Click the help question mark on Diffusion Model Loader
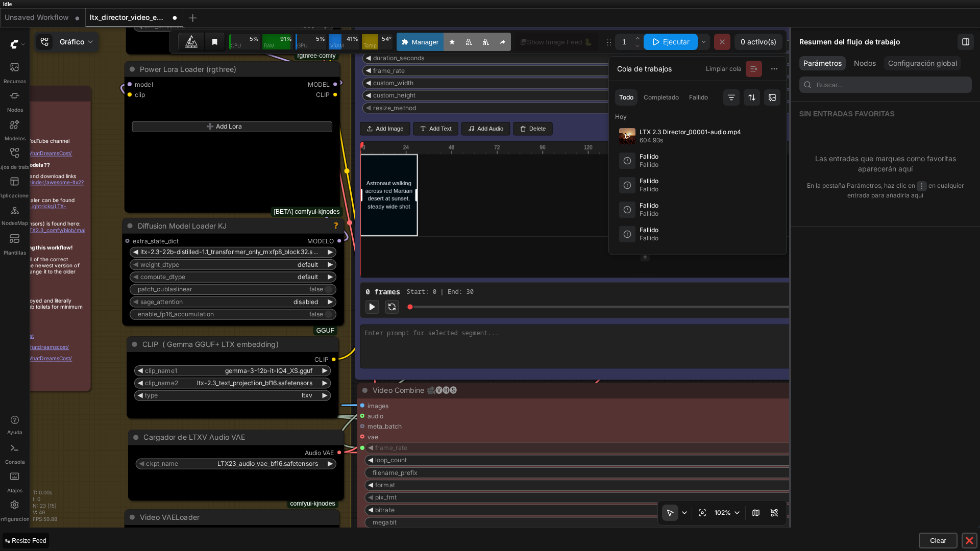Image resolution: width=980 pixels, height=551 pixels. (336, 226)
